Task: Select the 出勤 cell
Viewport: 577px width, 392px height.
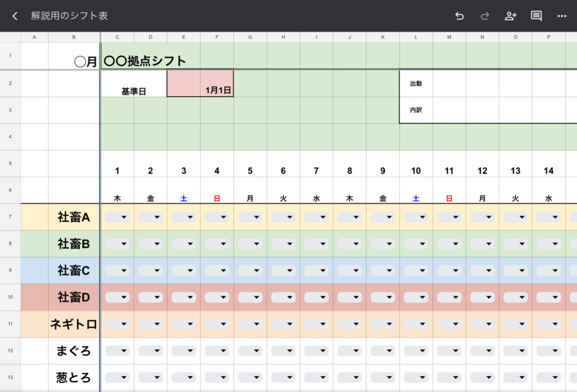Action: (x=416, y=82)
